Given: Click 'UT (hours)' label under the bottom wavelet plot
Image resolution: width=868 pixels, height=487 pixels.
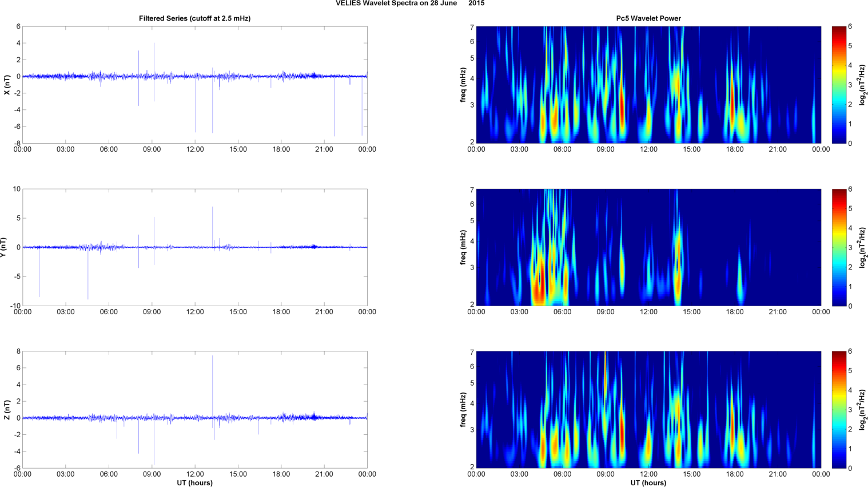Looking at the screenshot, I should [x=648, y=483].
